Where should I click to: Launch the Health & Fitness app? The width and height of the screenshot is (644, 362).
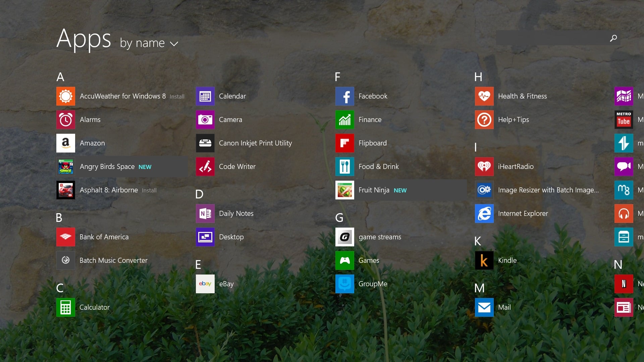[x=522, y=96]
